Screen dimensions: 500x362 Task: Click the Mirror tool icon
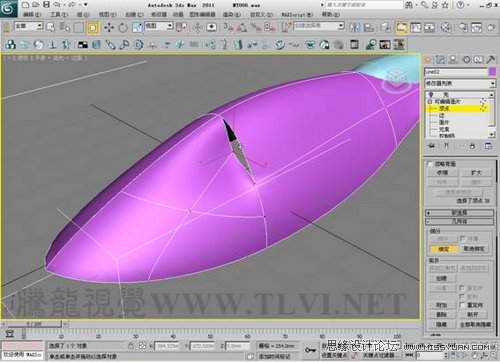[355, 27]
